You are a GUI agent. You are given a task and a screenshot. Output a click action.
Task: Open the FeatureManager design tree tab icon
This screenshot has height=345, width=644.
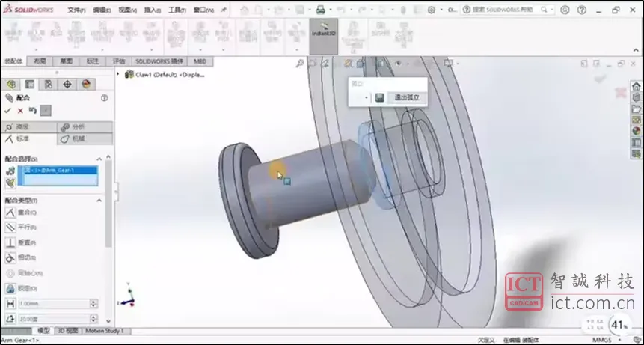tap(11, 85)
